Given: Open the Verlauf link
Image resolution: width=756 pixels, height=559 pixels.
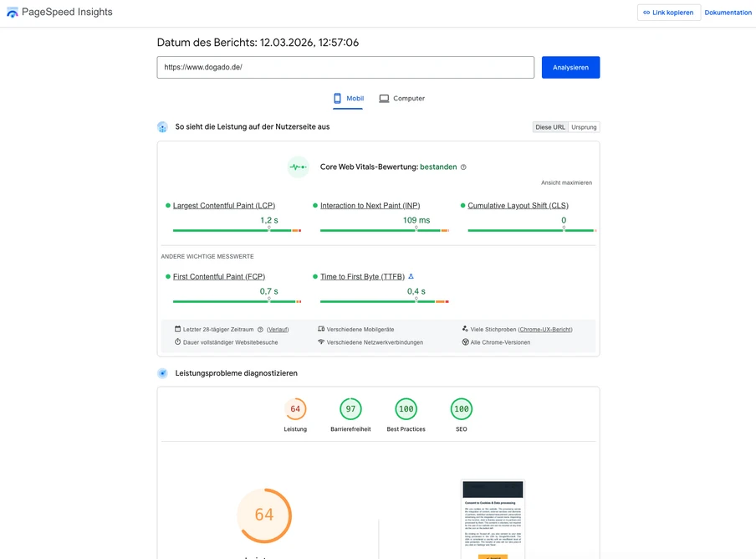Looking at the screenshot, I should [277, 329].
